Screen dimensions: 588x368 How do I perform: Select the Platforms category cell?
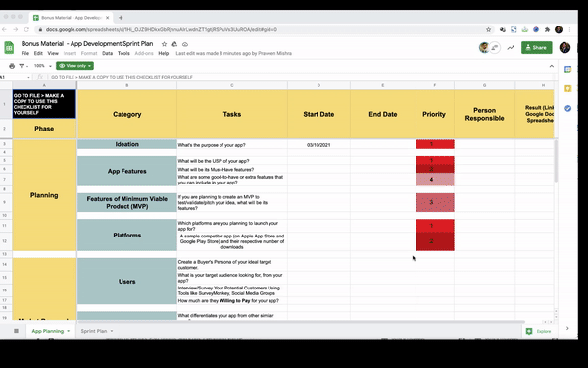[x=127, y=236]
